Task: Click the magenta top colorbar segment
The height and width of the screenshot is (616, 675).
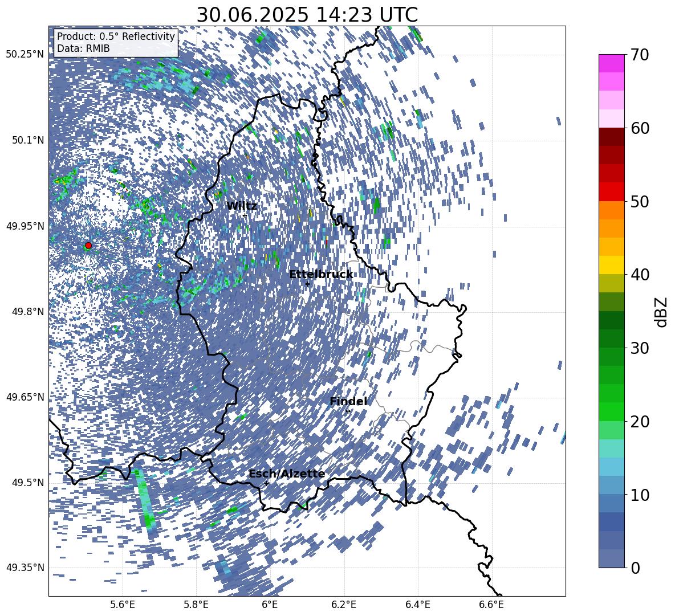Action: click(611, 64)
